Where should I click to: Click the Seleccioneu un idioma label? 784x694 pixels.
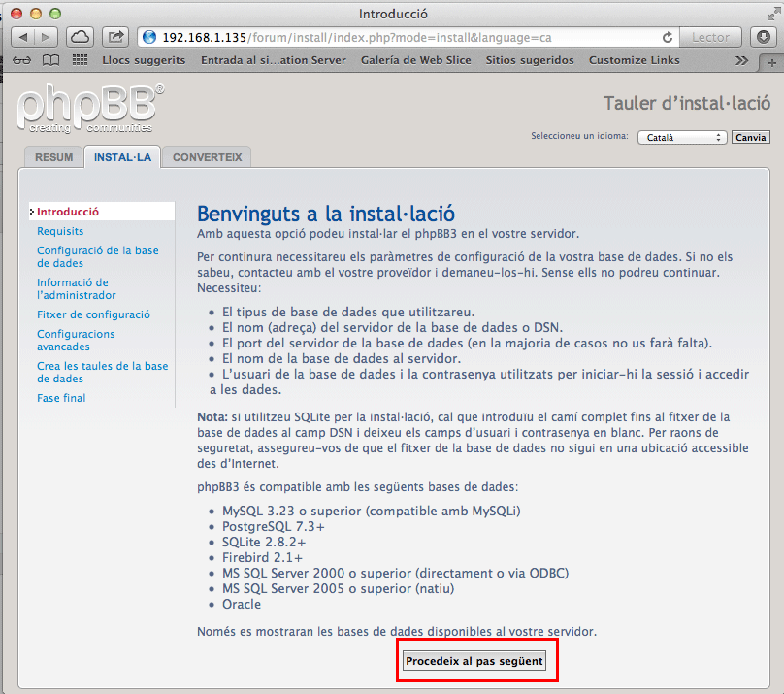point(579,136)
